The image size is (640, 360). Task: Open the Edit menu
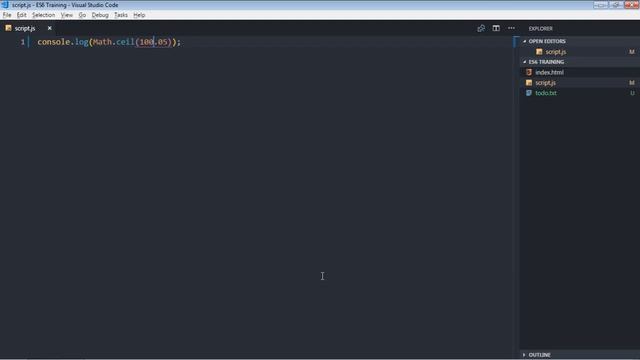click(x=21, y=15)
